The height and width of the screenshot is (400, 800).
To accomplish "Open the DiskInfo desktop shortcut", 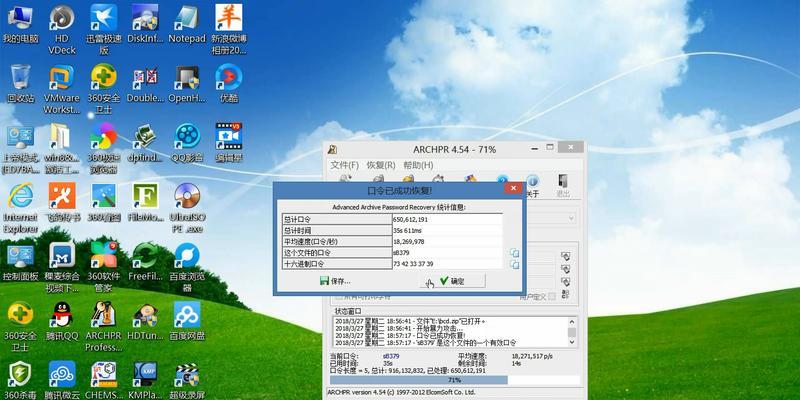I will click(x=145, y=24).
